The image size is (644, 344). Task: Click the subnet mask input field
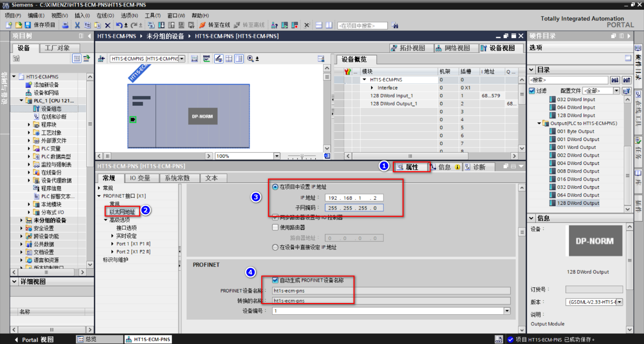click(354, 208)
